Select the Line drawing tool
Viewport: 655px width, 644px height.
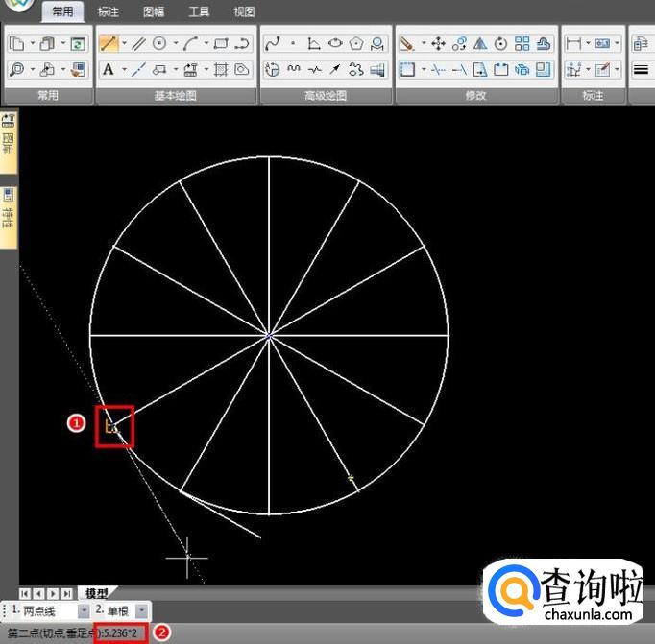point(108,44)
